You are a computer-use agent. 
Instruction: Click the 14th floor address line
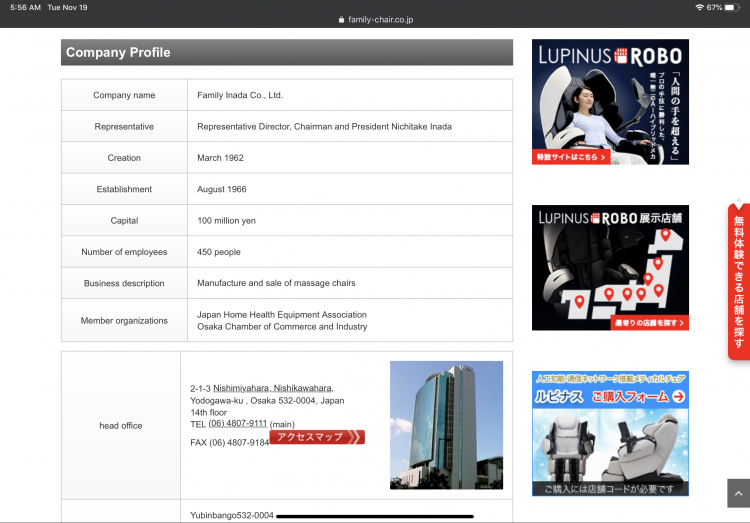tap(209, 412)
